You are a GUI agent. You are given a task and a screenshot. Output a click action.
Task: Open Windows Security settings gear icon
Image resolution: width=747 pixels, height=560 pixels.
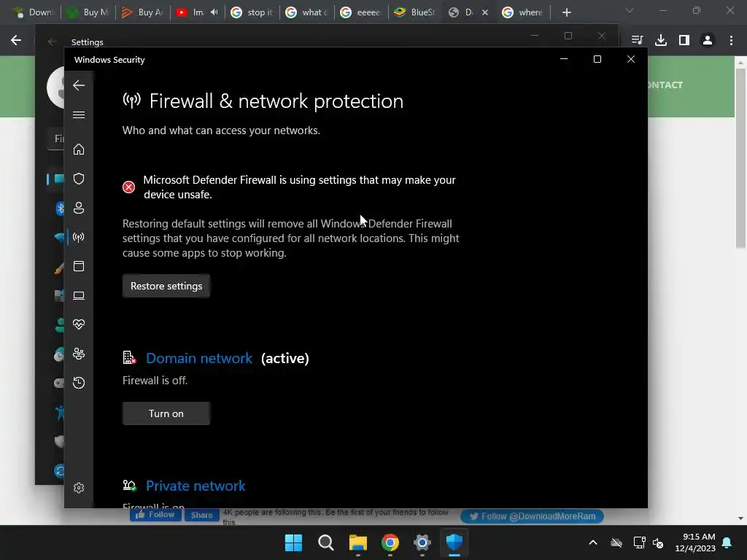click(79, 488)
